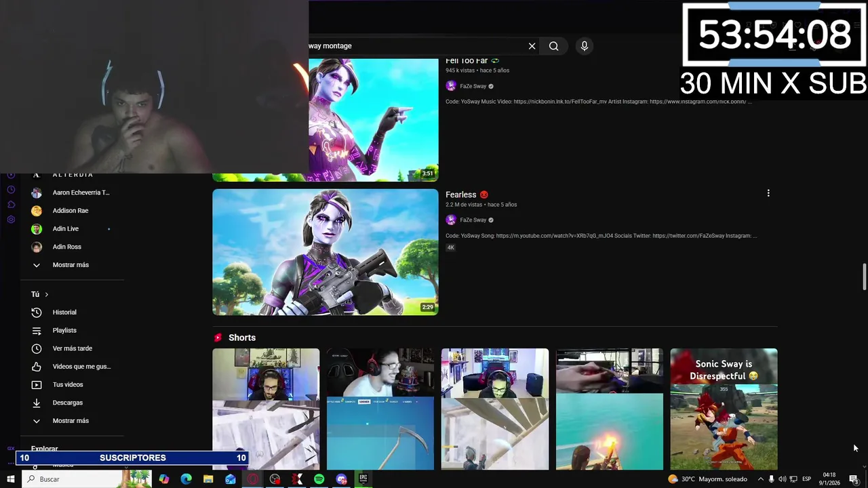Click FaZe Sway avatar next to Fell Too Far
The width and height of the screenshot is (868, 488).
[x=451, y=86]
